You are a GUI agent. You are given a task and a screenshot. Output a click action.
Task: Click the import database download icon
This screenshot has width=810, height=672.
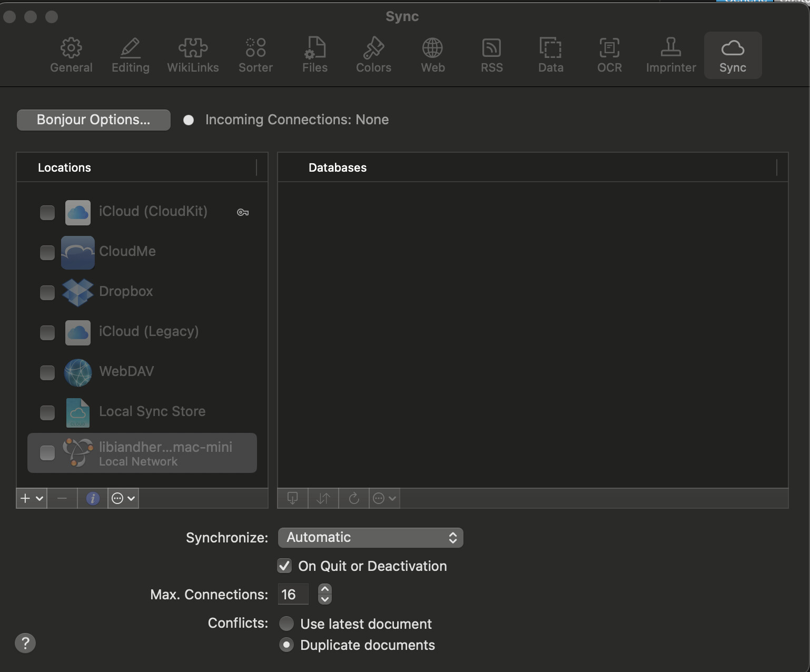point(293,498)
